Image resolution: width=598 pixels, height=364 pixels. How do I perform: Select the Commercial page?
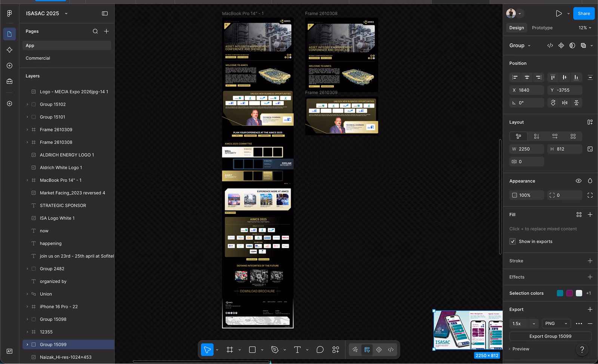pyautogui.click(x=38, y=58)
